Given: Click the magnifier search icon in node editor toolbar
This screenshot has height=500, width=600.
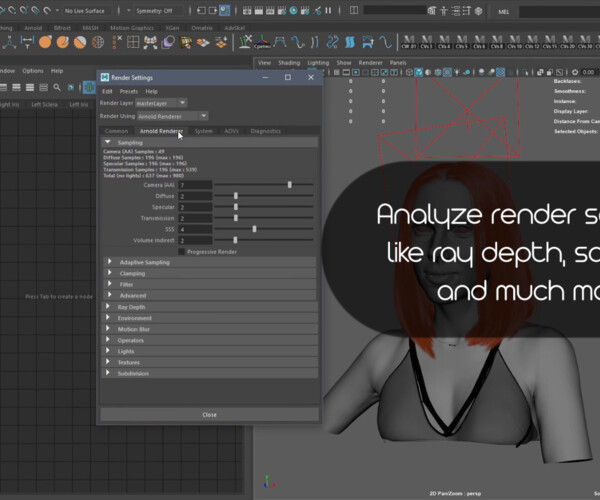Looking at the screenshot, I should (57, 88).
